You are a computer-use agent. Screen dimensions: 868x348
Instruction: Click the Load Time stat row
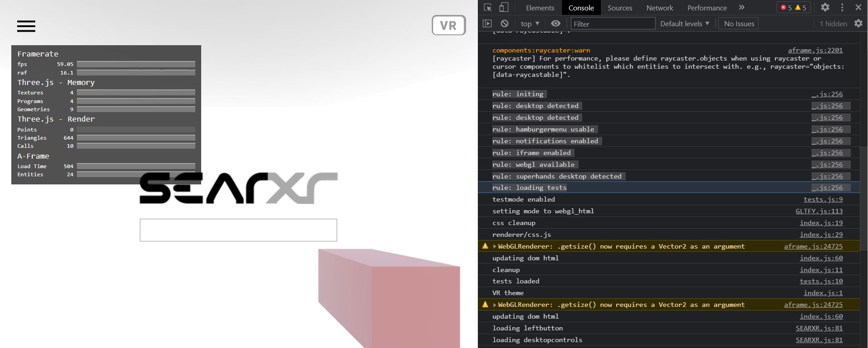(x=106, y=166)
